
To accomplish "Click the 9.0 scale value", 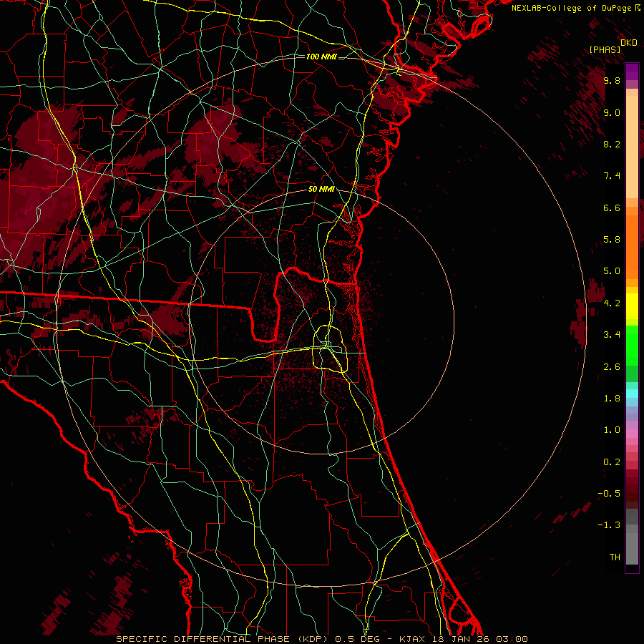I will 612,112.
